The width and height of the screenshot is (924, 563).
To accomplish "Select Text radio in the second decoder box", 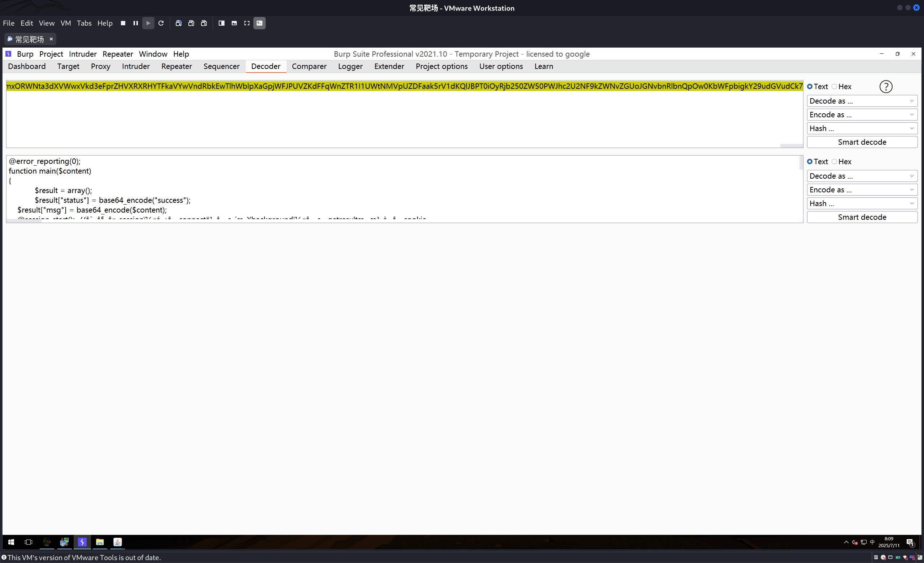I will (810, 162).
